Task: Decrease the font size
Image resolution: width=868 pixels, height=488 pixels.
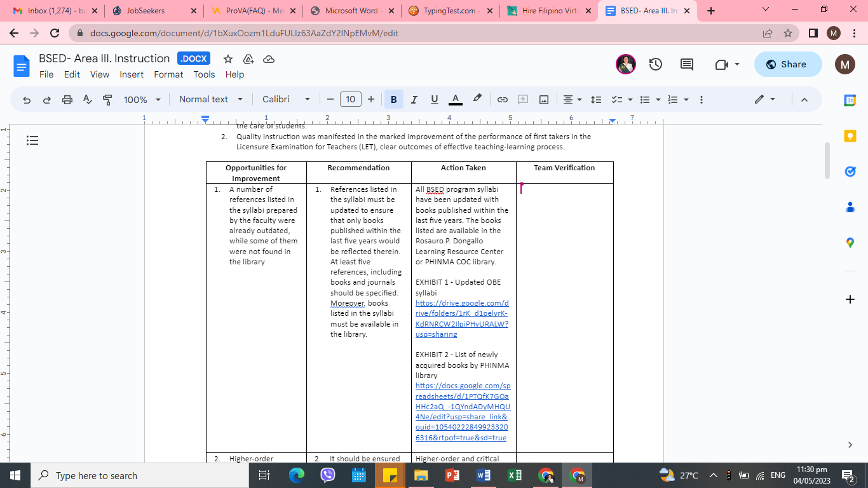Action: point(330,100)
